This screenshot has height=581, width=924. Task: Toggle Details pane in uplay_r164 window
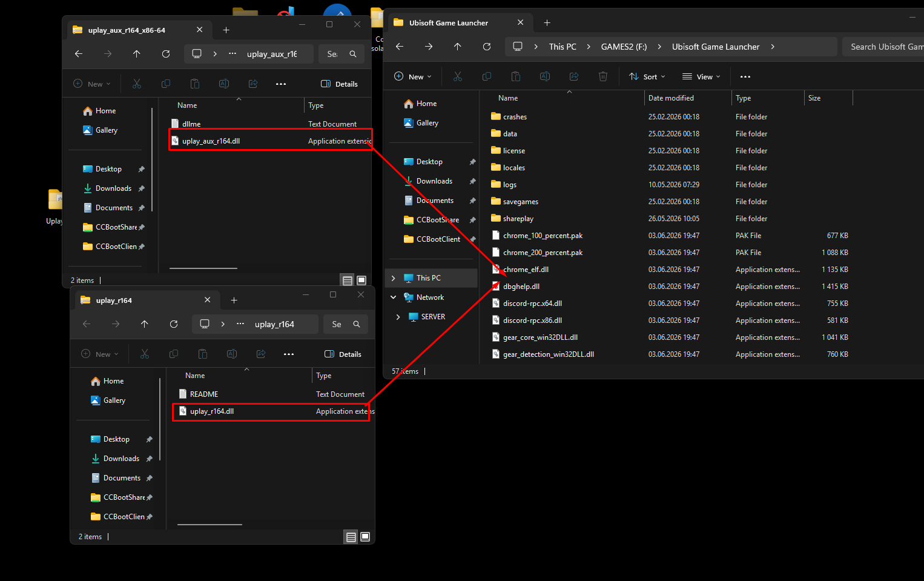click(x=343, y=354)
